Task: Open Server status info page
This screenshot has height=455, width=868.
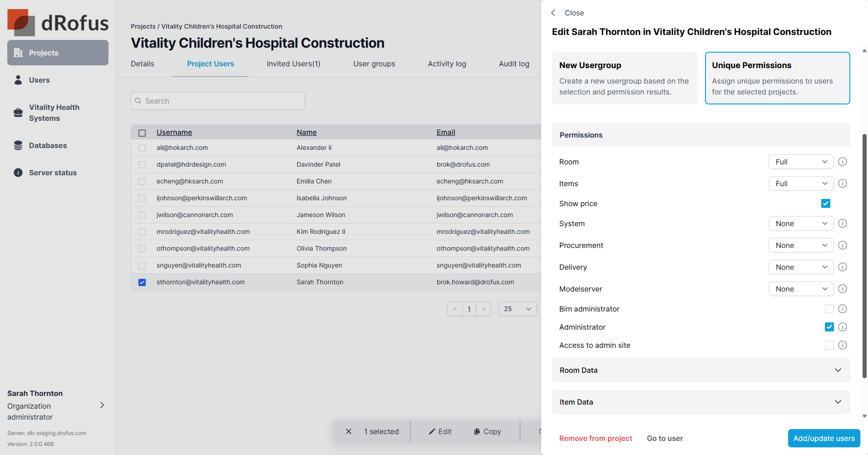Action: [53, 173]
